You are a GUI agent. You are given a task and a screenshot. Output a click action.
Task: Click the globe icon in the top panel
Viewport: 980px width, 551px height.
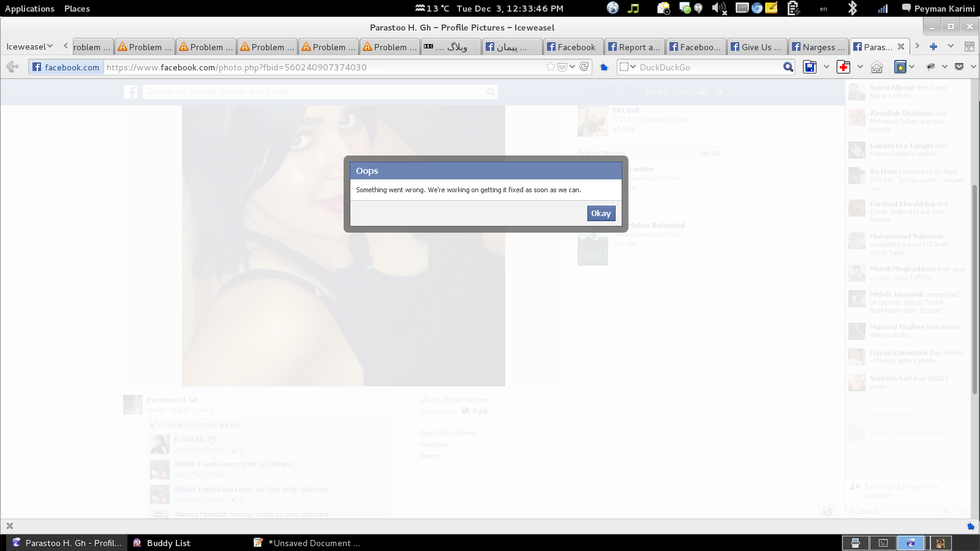[613, 8]
